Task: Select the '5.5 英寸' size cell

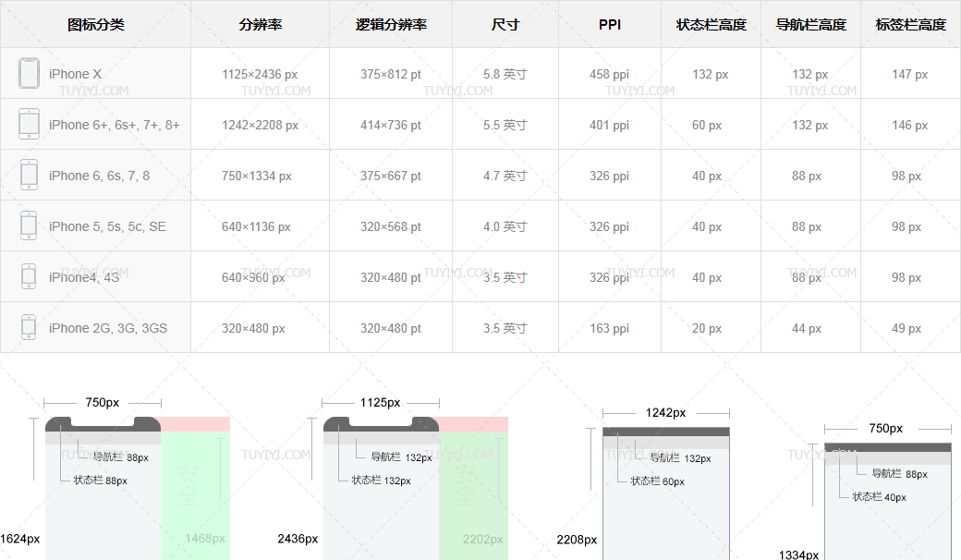Action: coord(505,125)
